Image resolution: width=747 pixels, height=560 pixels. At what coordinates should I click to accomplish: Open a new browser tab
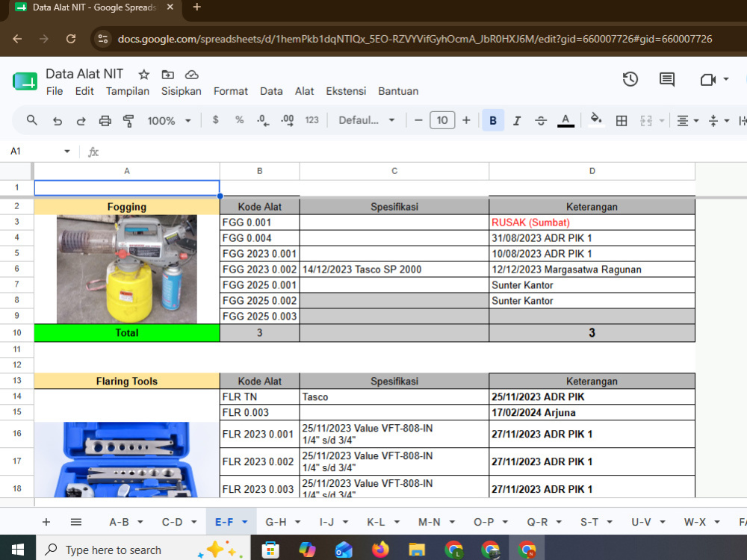point(196,7)
